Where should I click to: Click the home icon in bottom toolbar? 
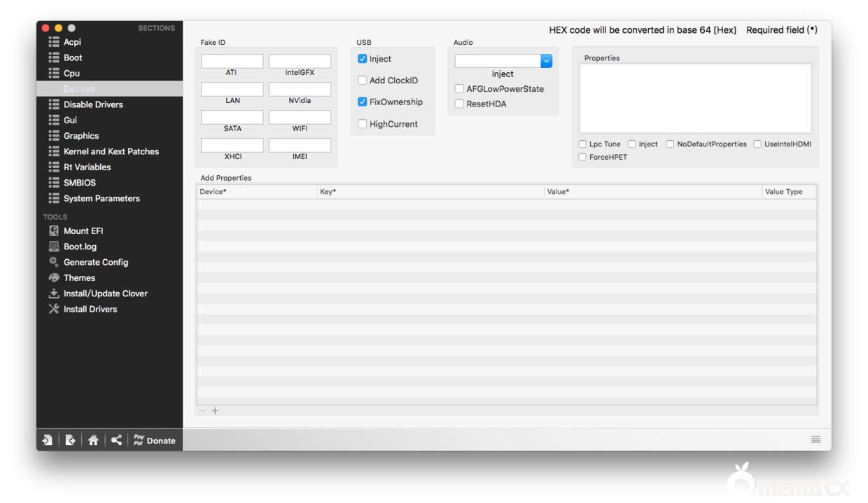[x=93, y=441]
